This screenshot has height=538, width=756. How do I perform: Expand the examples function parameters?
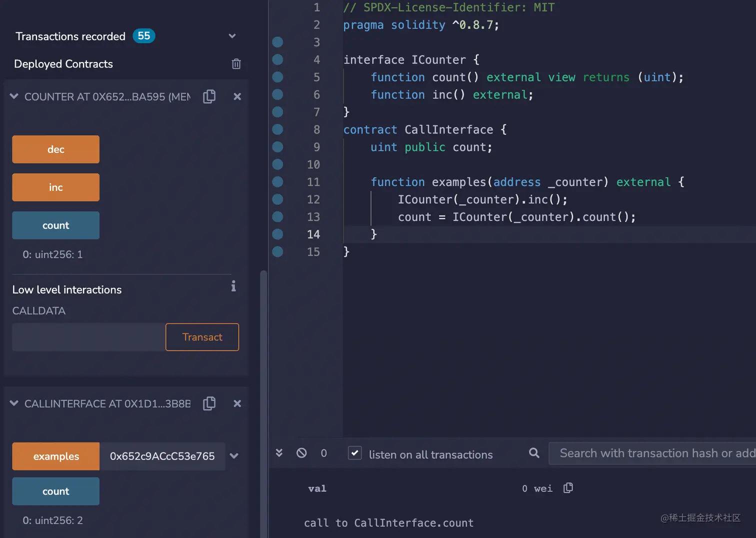234,456
